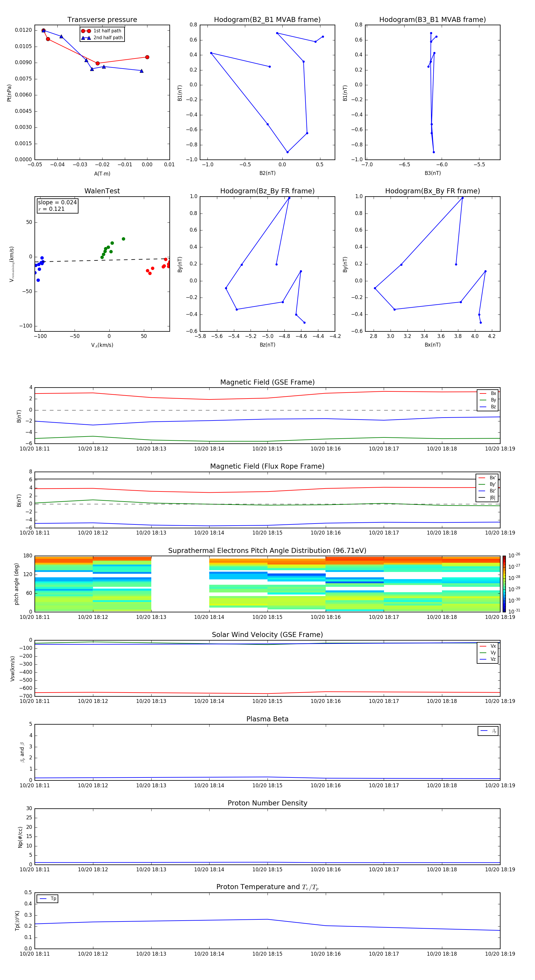This screenshot has height=980, width=535.
Task: Click the 'Pt(nPa)' y-axis label
Action: pyautogui.click(x=9, y=93)
